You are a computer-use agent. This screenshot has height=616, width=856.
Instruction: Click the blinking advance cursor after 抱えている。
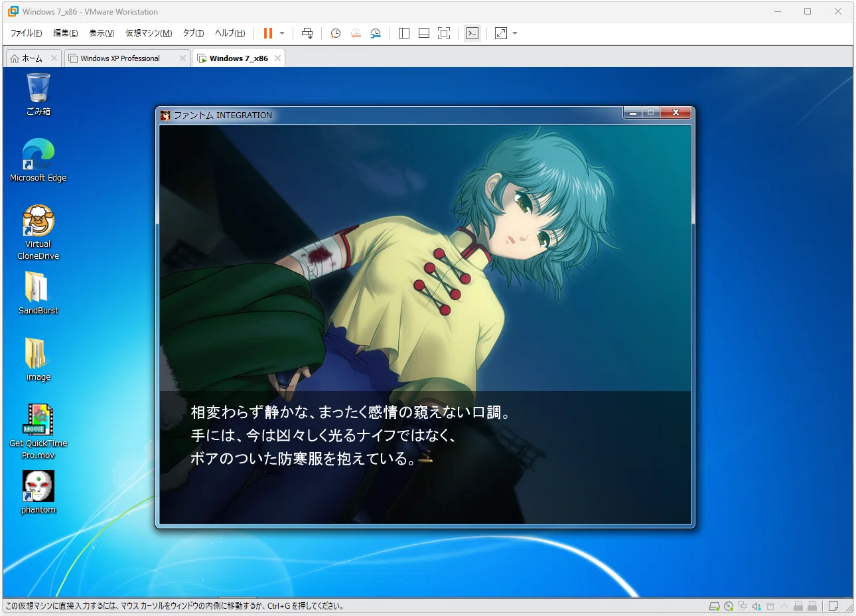tap(425, 457)
